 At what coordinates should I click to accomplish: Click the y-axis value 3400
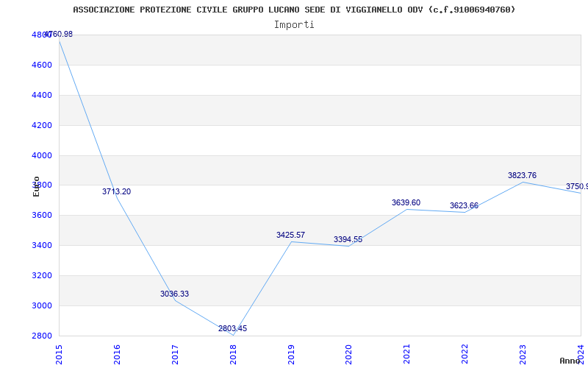pos(42,246)
